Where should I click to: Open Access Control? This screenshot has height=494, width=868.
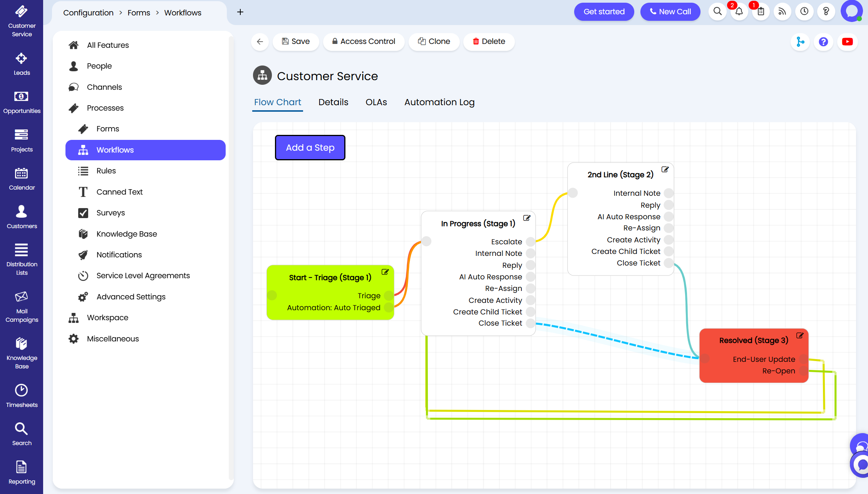pyautogui.click(x=364, y=42)
